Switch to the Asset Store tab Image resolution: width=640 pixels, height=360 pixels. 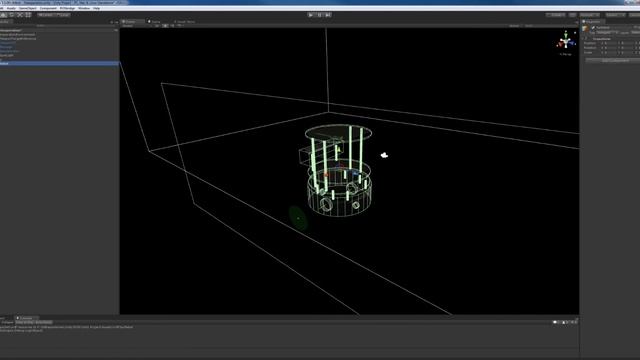tap(185, 22)
